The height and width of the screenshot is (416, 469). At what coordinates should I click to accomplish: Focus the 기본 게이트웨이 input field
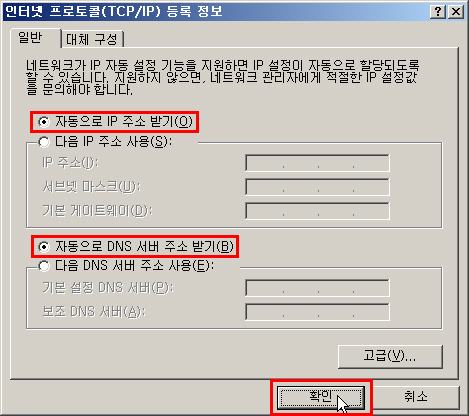pos(317,211)
